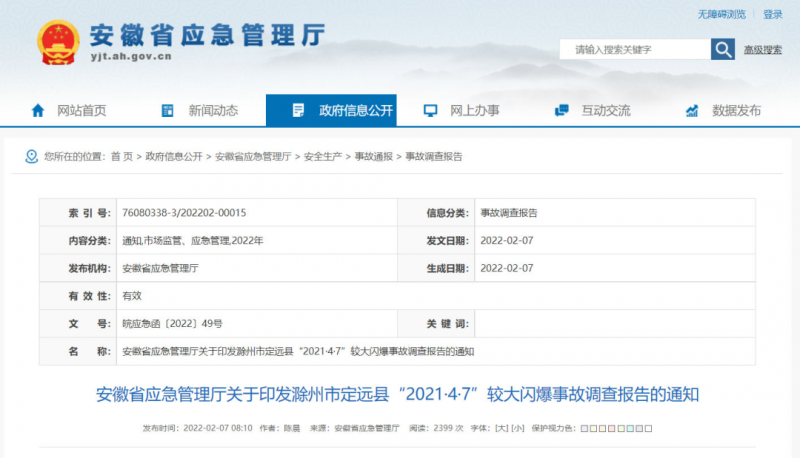Set font size to large [大]
800x458 pixels.
[502, 428]
